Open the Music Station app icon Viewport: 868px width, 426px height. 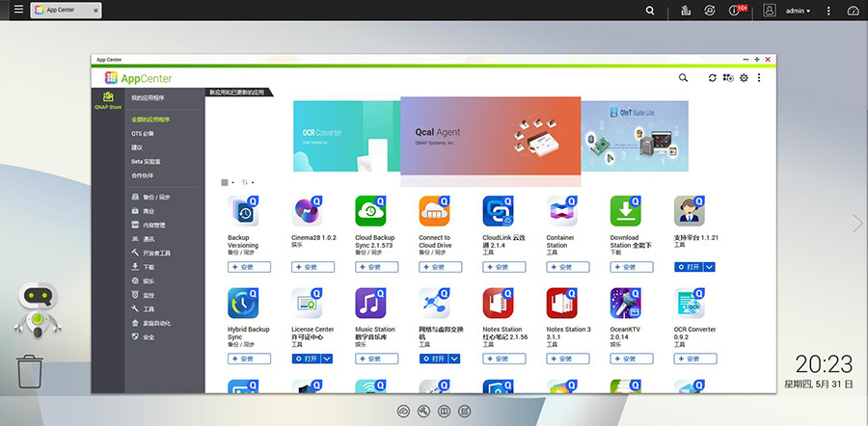[x=370, y=303]
